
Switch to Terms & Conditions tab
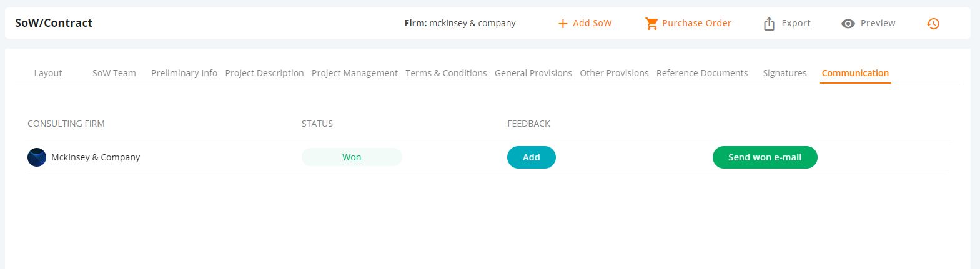[446, 73]
